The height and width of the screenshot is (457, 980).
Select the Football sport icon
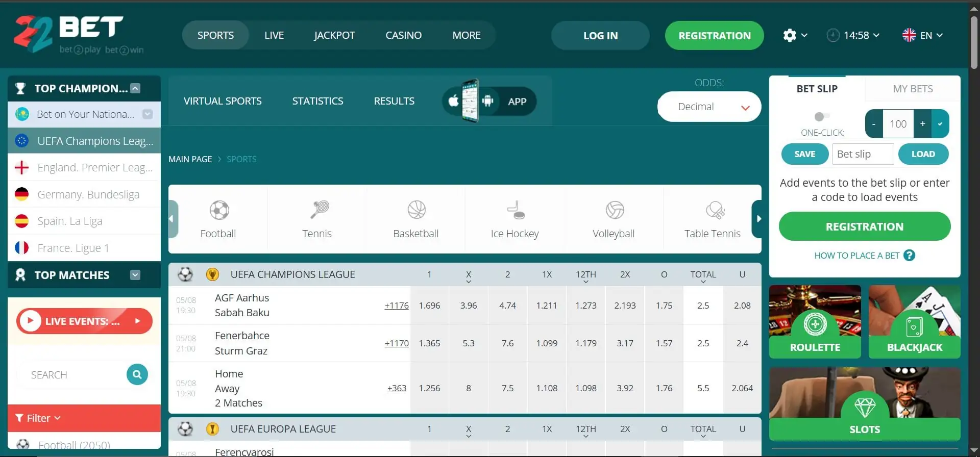(x=219, y=210)
